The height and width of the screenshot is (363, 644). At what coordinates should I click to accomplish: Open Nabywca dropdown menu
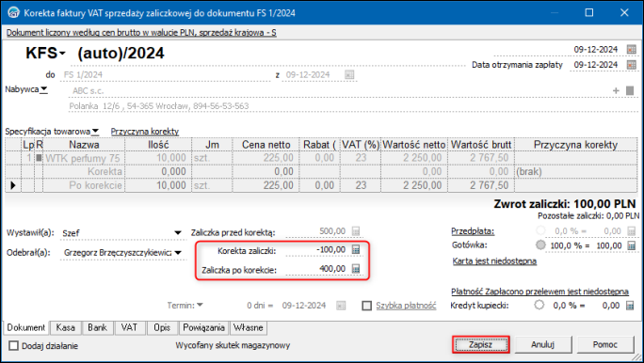(x=44, y=89)
